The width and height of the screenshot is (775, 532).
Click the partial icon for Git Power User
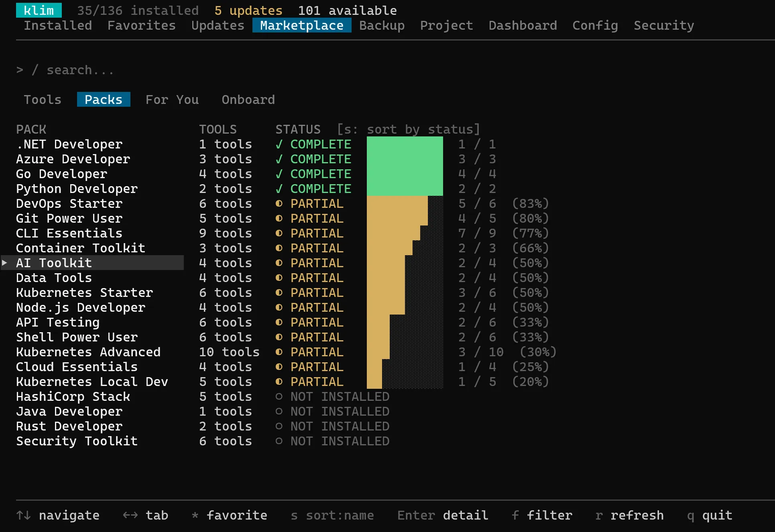[x=279, y=218]
